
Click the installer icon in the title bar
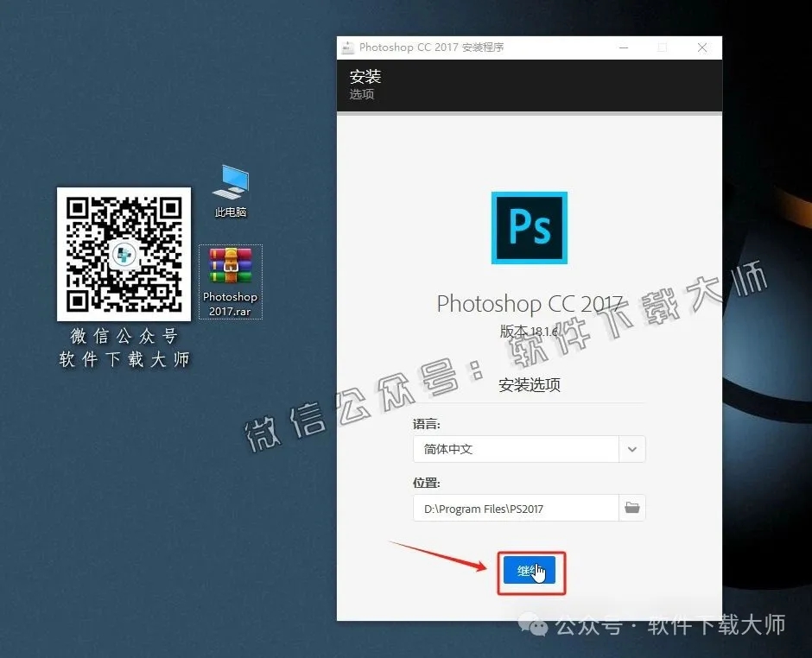coord(348,47)
